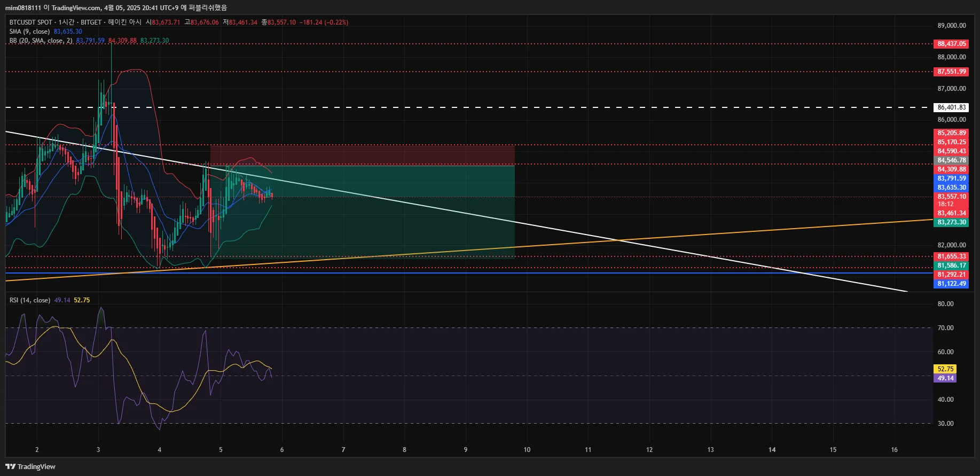Click the 86,401.83 white price label

tap(951, 107)
